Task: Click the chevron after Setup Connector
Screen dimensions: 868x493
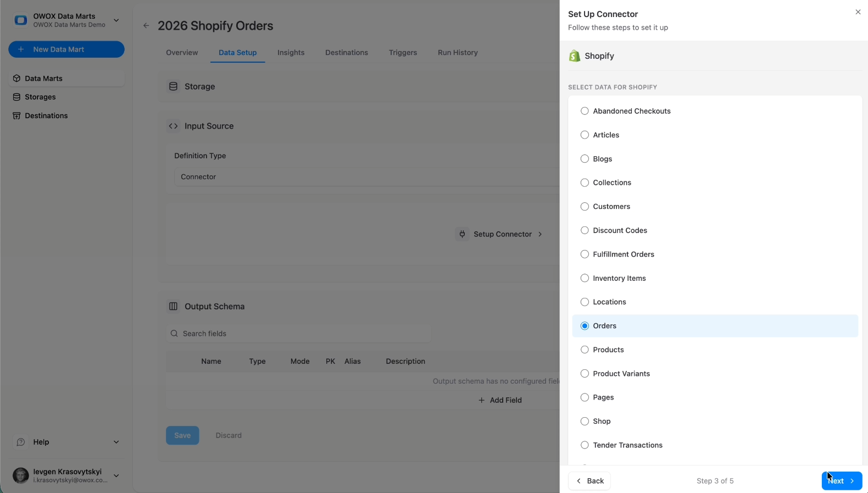Action: click(540, 234)
